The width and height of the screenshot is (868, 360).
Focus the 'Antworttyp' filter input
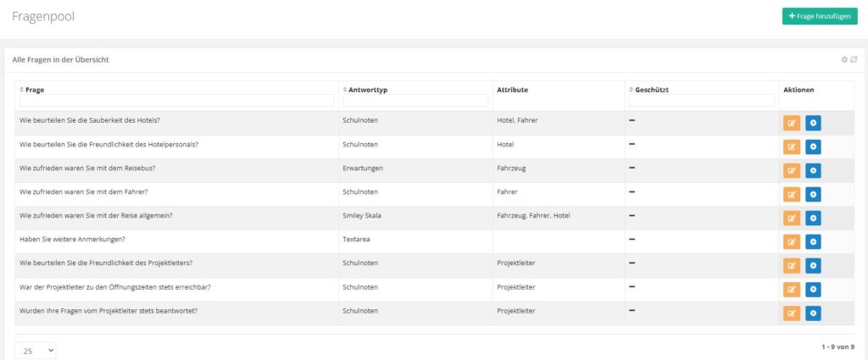(415, 101)
